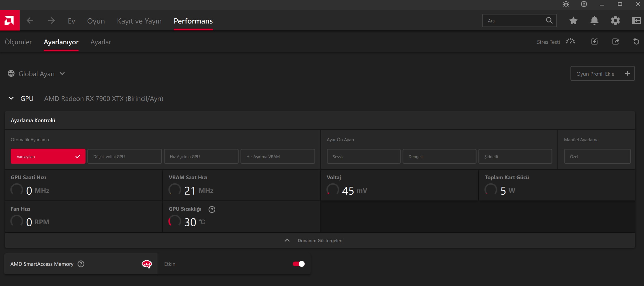Click the Ayar Ön Ayarı label
The width and height of the screenshot is (644, 286).
340,139
